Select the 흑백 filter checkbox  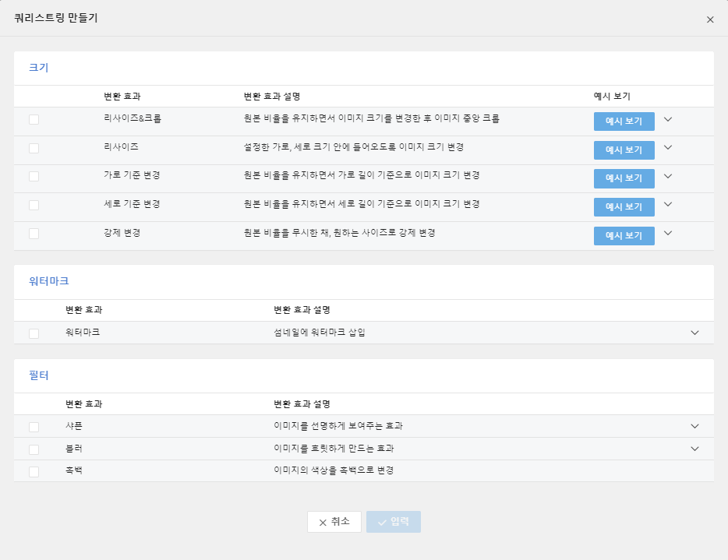click(34, 472)
